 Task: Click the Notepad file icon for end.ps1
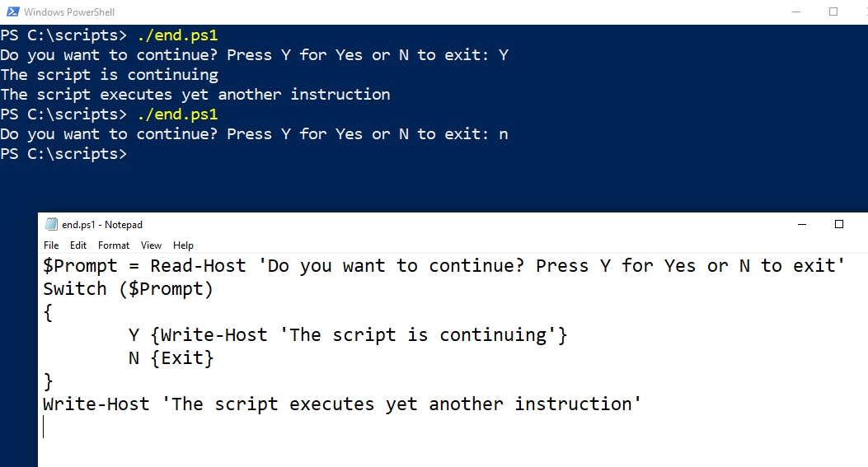pos(51,224)
